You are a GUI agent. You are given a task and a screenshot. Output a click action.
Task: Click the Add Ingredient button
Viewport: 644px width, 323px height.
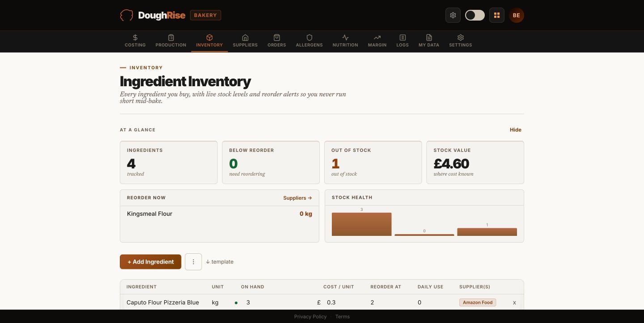(x=151, y=262)
